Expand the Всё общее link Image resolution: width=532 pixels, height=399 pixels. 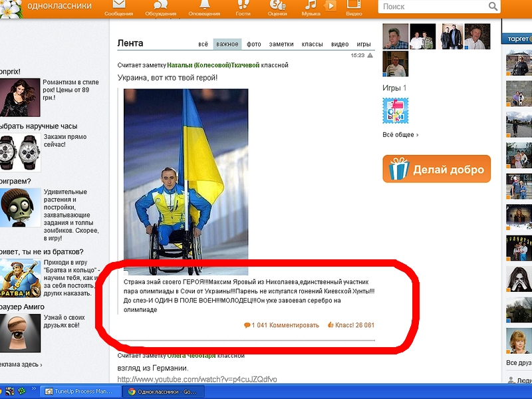(400, 135)
